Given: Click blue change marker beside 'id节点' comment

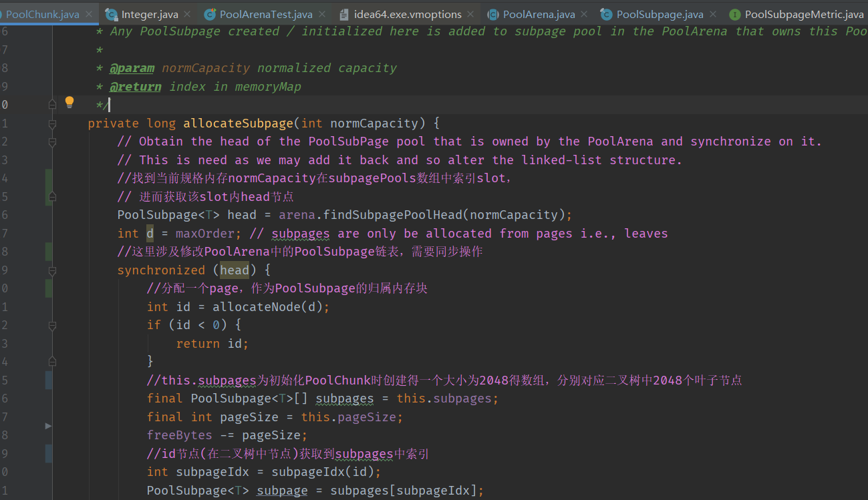Looking at the screenshot, I should [x=49, y=454].
